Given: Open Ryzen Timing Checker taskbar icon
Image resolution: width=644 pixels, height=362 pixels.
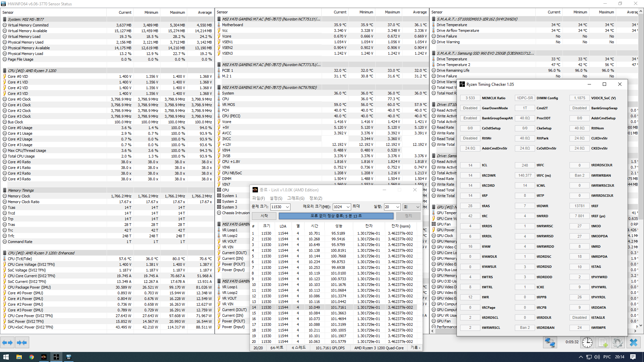Looking at the screenshot, I should 56,357.
